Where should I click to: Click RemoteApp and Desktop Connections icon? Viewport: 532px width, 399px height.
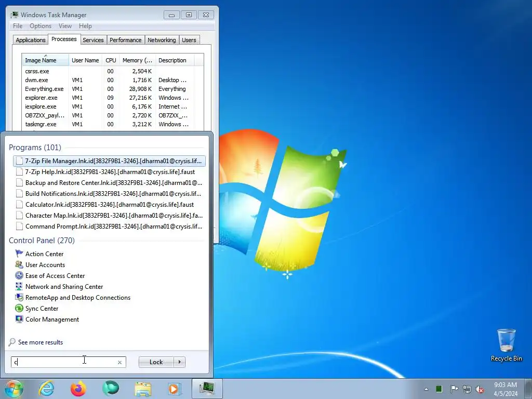pyautogui.click(x=19, y=297)
